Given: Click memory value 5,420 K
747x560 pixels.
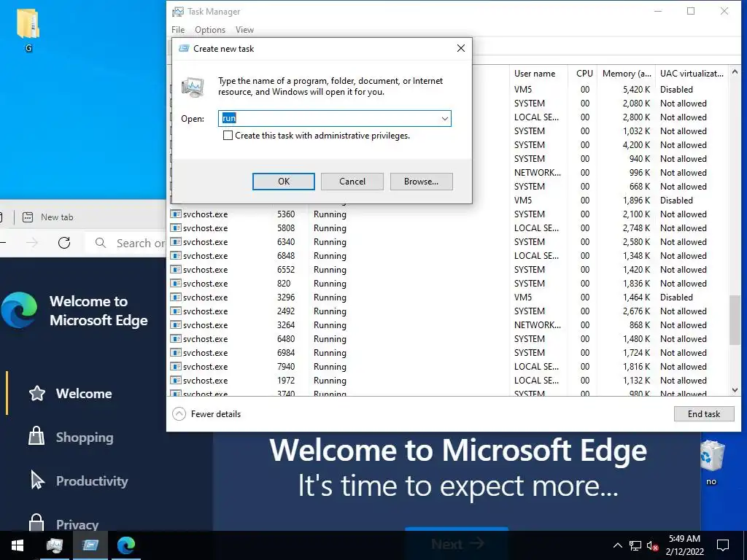Looking at the screenshot, I should [x=636, y=90].
